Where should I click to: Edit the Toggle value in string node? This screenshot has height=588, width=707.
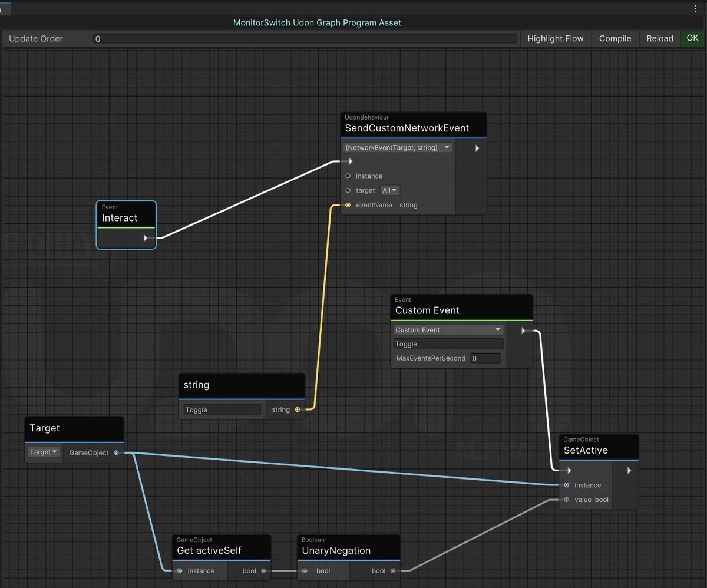tap(222, 409)
